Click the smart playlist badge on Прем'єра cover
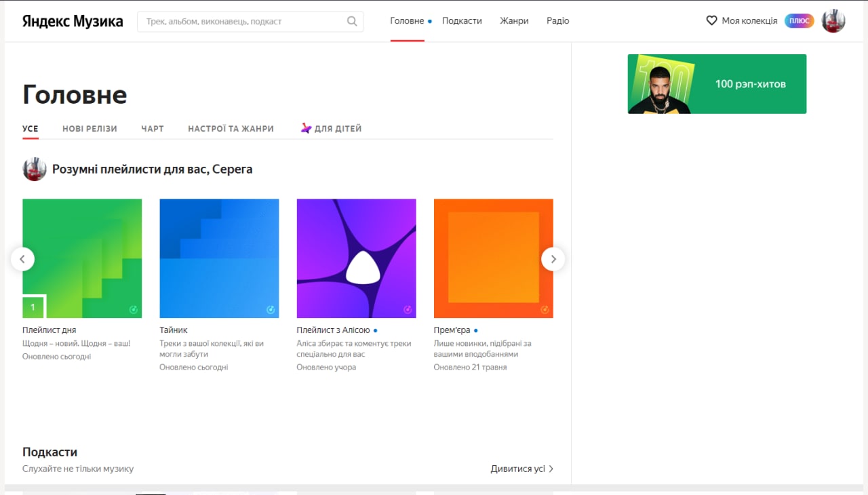Viewport: 868px width, 495px height. click(x=545, y=310)
